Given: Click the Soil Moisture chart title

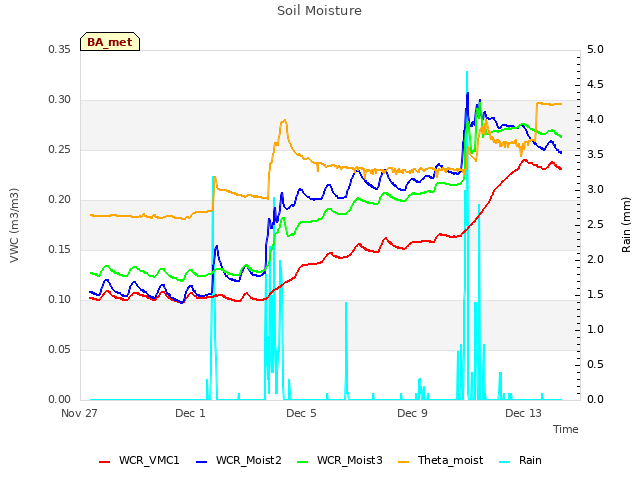Looking at the screenshot, I should click(319, 11).
